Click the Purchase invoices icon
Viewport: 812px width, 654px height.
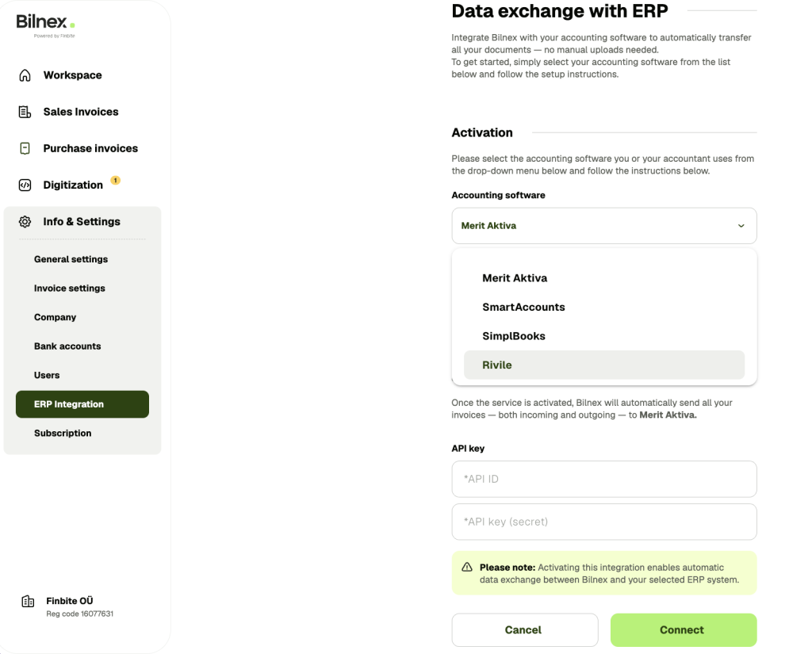coord(25,148)
